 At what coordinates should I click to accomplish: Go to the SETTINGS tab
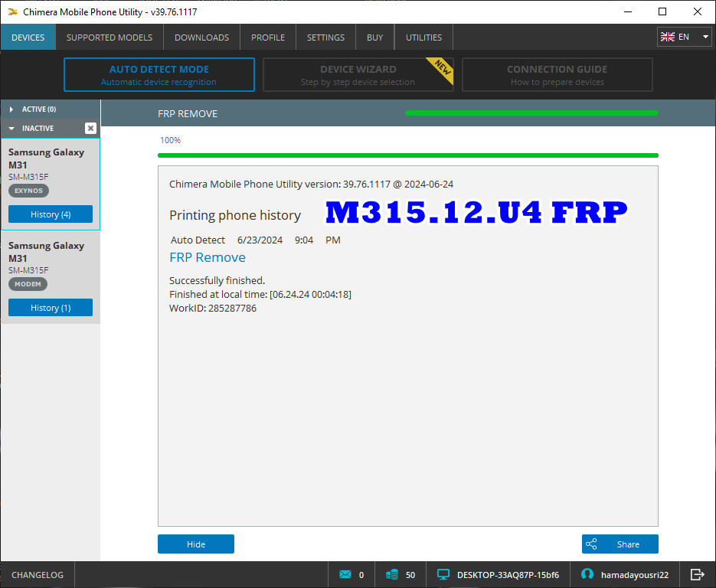point(325,37)
